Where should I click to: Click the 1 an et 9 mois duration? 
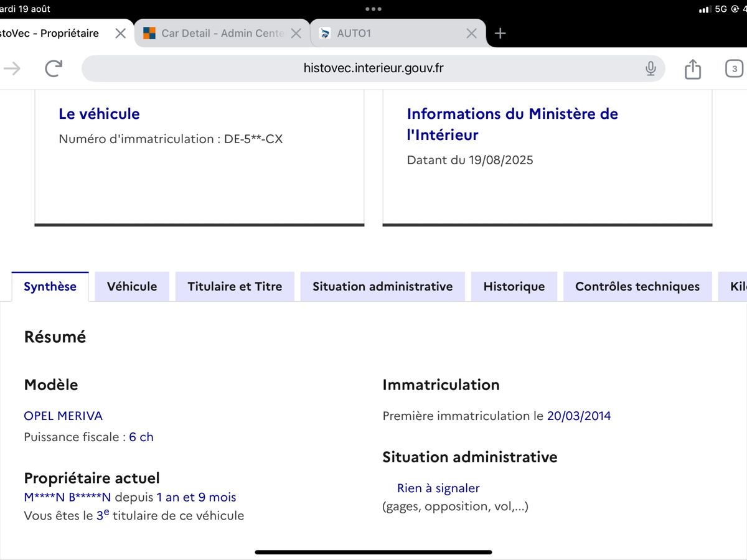coord(196,498)
